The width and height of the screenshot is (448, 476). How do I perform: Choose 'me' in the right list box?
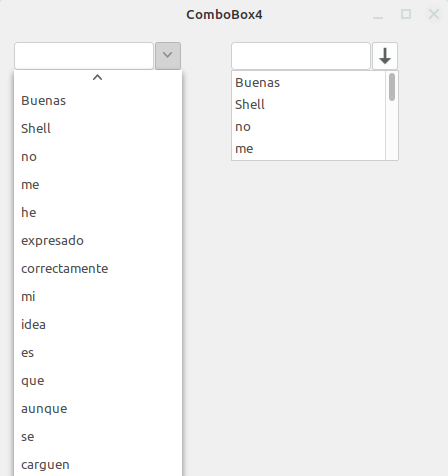point(309,149)
